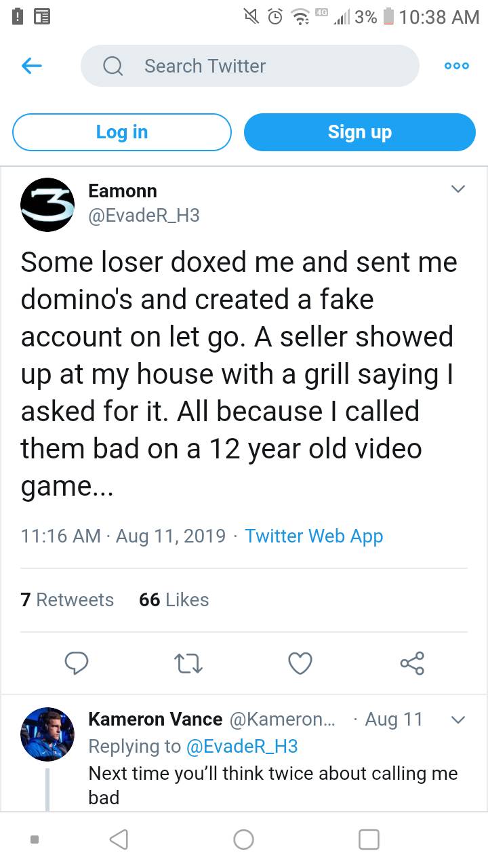488x868 pixels.
Task: Open the chevron on Kameron Vance's reply
Action: click(x=458, y=719)
